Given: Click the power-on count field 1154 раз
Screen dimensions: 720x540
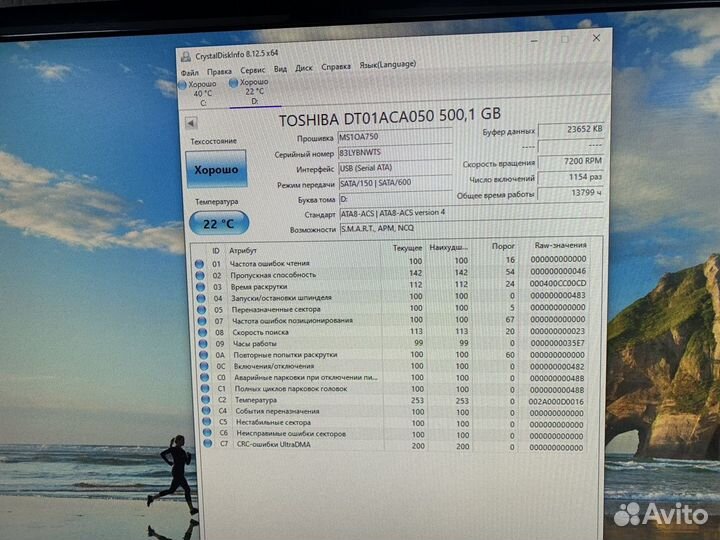Looking at the screenshot, I should (x=571, y=177).
